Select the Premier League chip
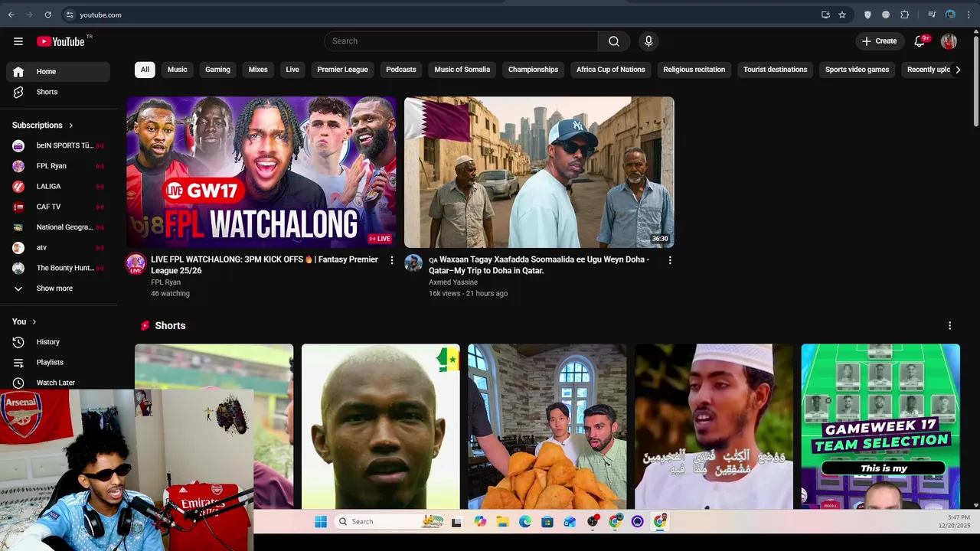 (x=342, y=70)
